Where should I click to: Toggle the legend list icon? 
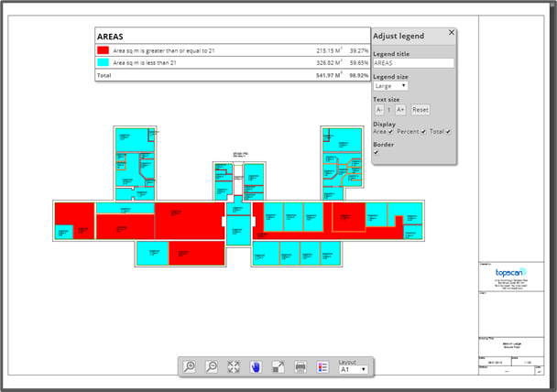click(x=322, y=366)
